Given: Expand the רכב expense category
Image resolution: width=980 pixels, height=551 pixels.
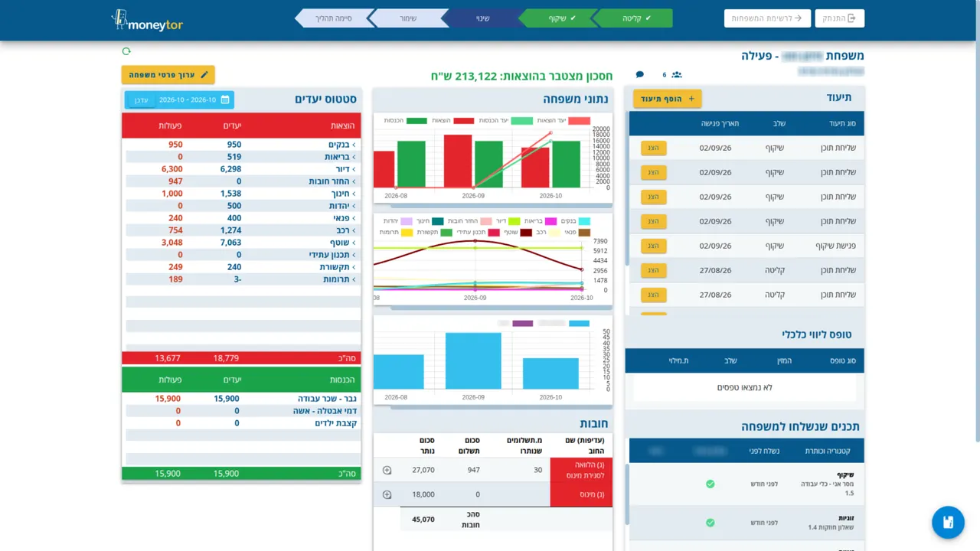Looking at the screenshot, I should pos(345,230).
